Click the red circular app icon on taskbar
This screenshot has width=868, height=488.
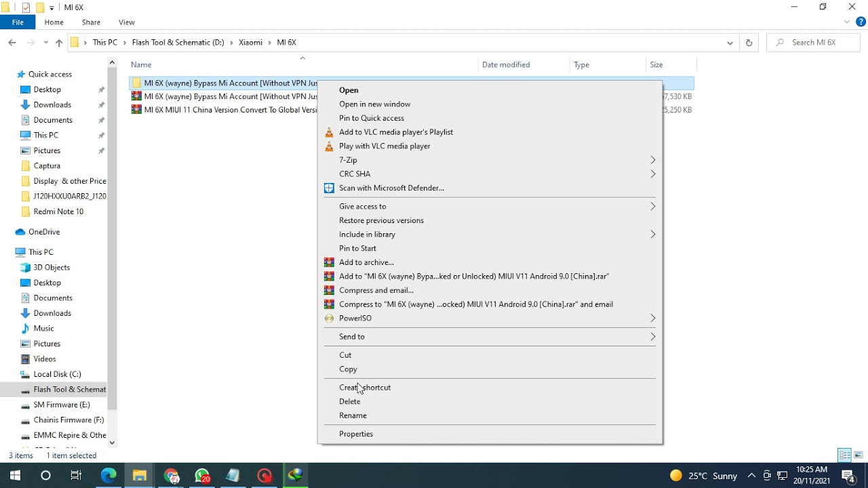tap(264, 475)
